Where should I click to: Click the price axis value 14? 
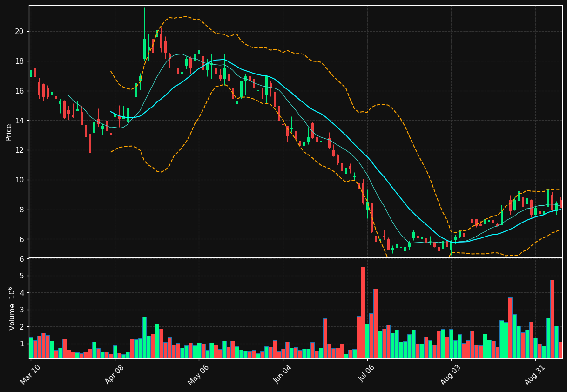click(20, 121)
